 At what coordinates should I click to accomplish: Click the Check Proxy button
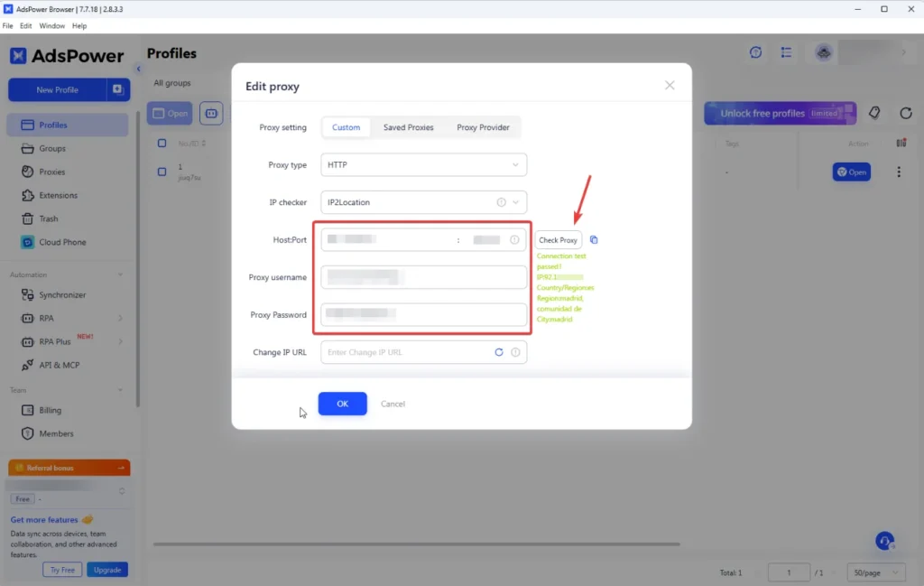558,239
